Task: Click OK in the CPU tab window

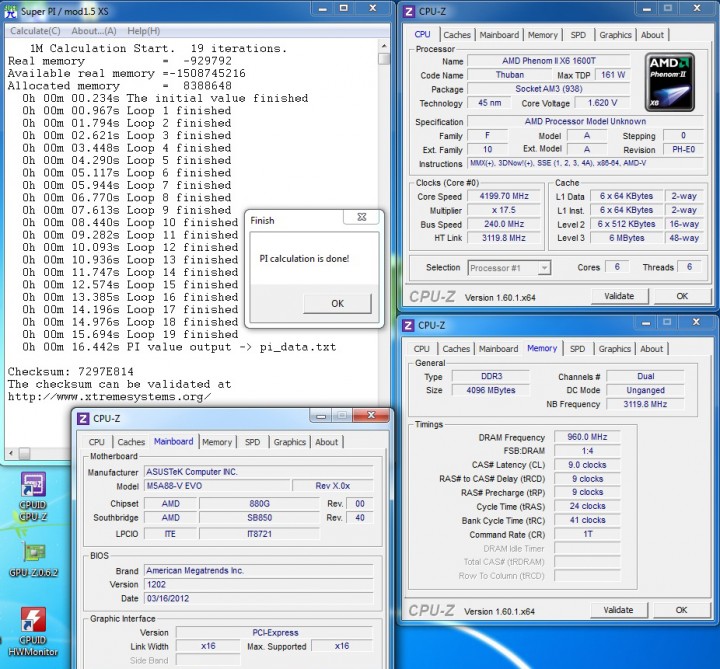Action: point(682,296)
